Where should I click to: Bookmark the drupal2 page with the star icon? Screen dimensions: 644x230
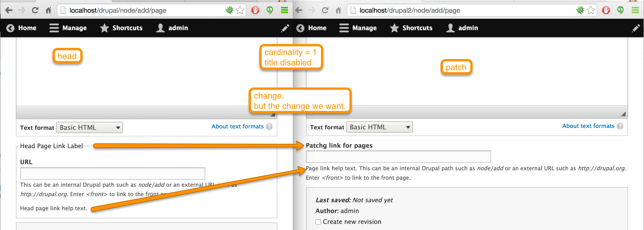click(x=591, y=10)
